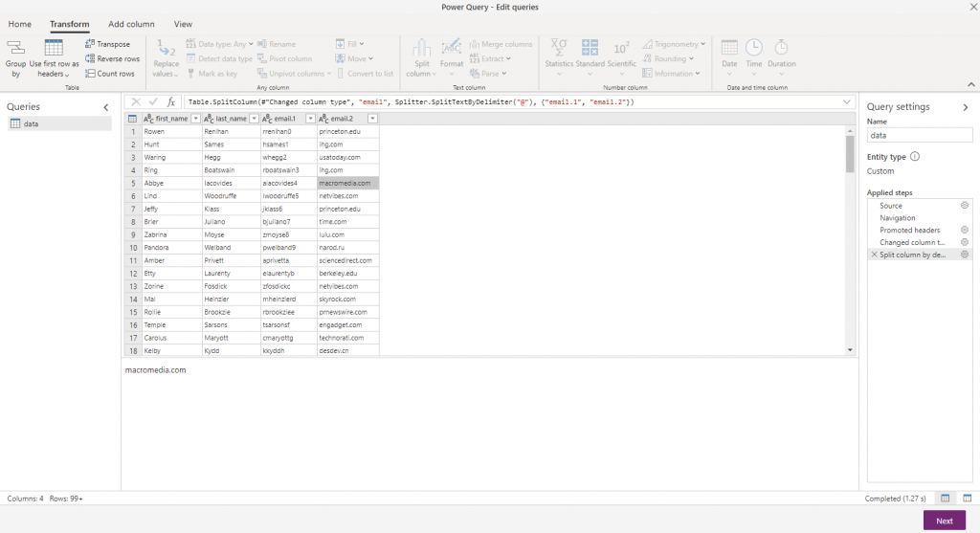The width and height of the screenshot is (980, 533).
Task: Click the cell containing sciencedirect.com
Action: coord(347,260)
